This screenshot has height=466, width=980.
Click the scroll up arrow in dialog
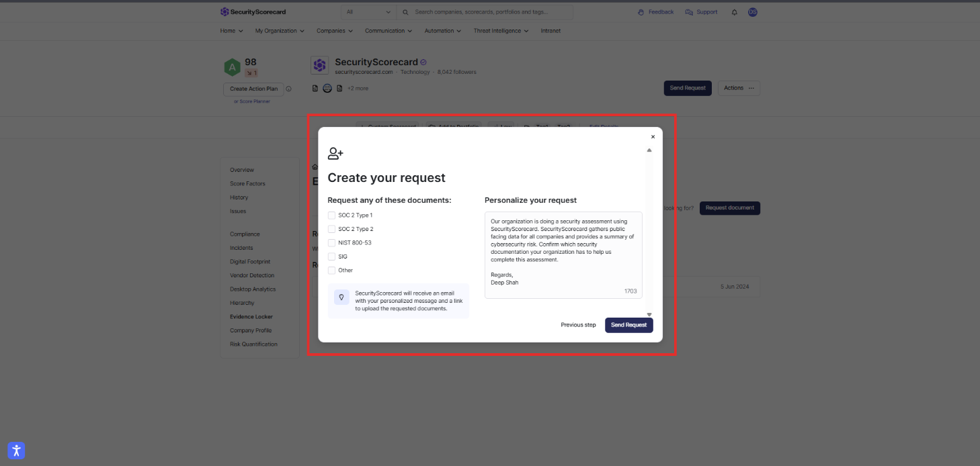649,150
